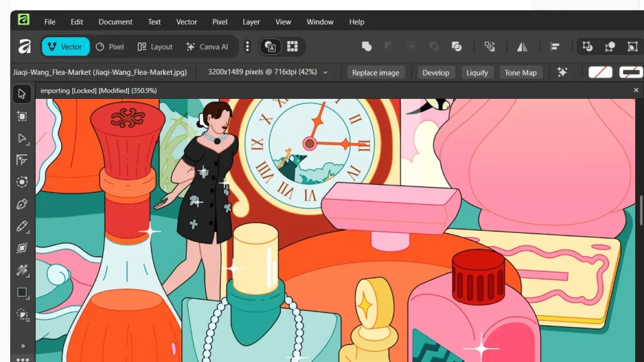
Task: Open the alignment options icon
Action: tap(555, 47)
